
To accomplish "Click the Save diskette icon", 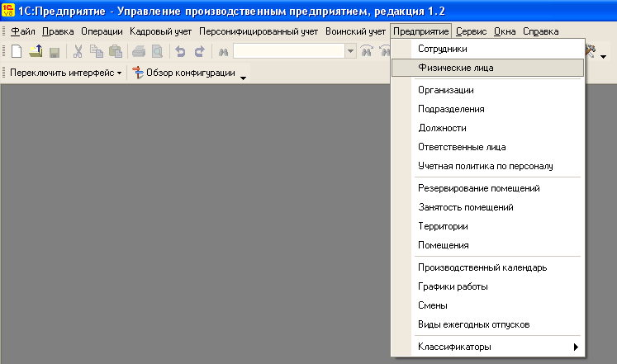I will tap(55, 52).
